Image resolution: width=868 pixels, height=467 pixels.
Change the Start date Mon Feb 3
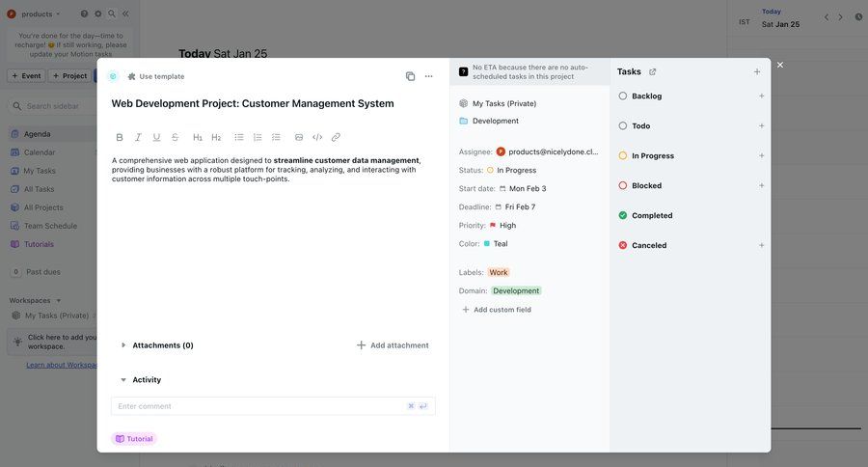(523, 188)
